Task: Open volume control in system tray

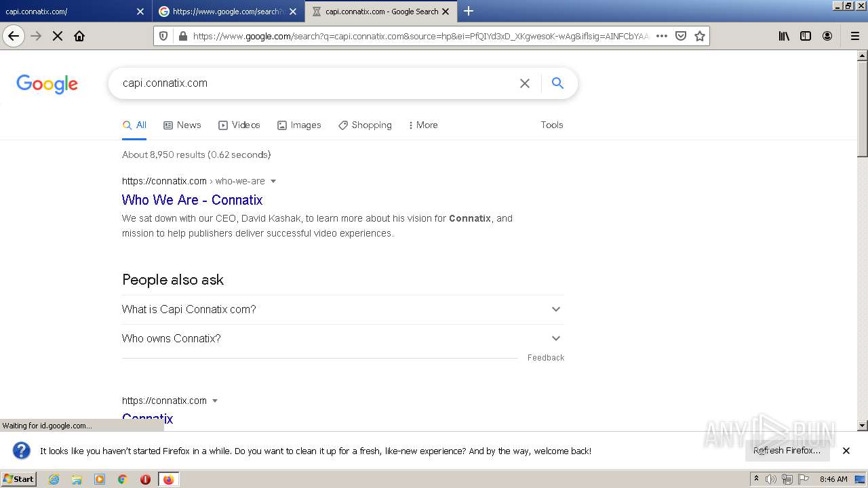Action: tap(771, 479)
